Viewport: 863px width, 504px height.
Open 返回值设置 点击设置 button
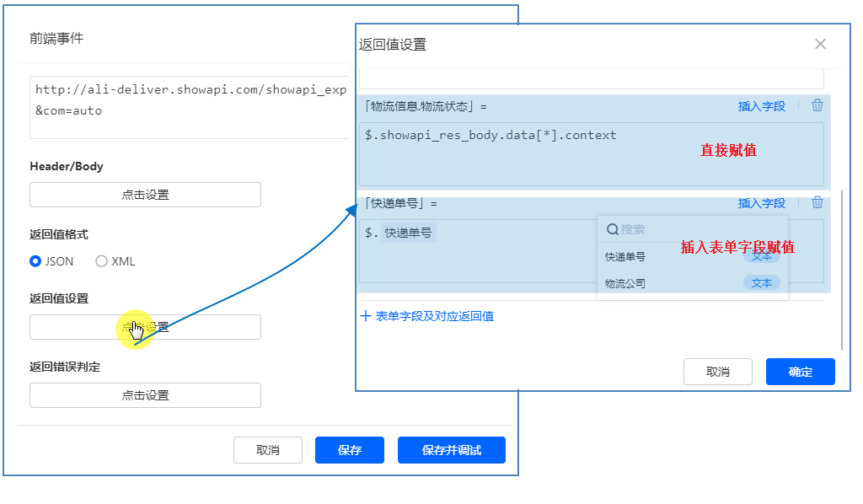145,327
